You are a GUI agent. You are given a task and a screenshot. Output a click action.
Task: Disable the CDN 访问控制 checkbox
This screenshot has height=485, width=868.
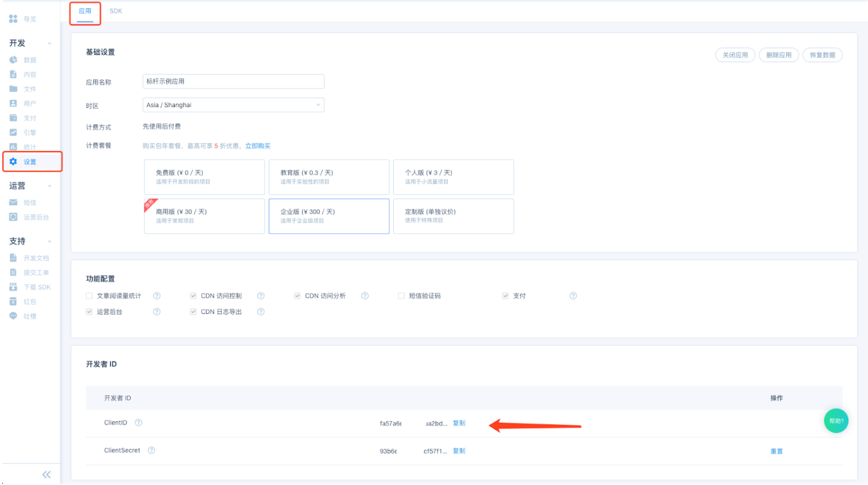tap(193, 295)
